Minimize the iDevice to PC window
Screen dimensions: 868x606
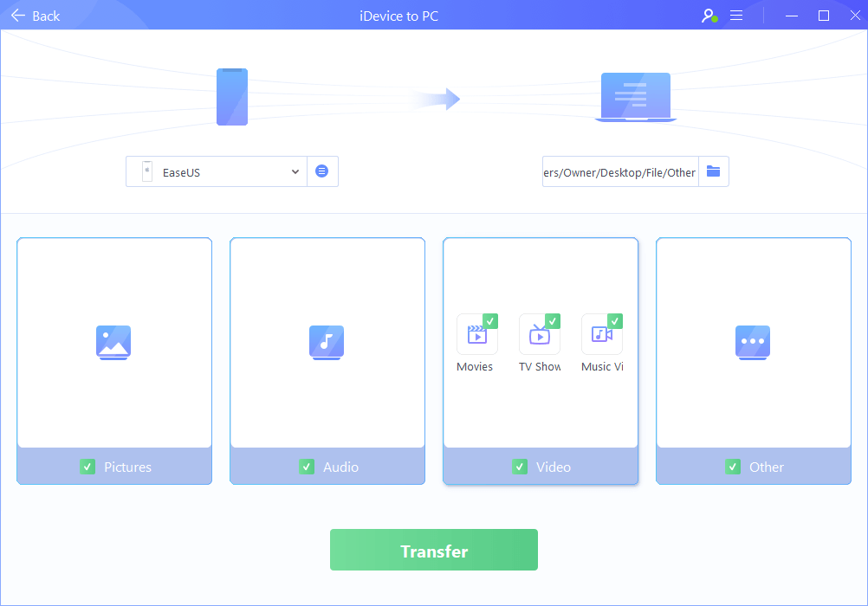point(792,16)
